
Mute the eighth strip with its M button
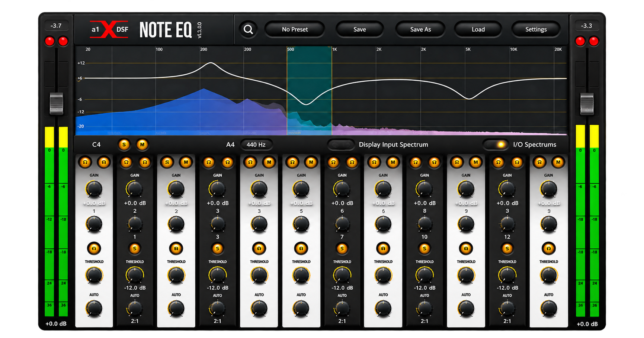[393, 162]
